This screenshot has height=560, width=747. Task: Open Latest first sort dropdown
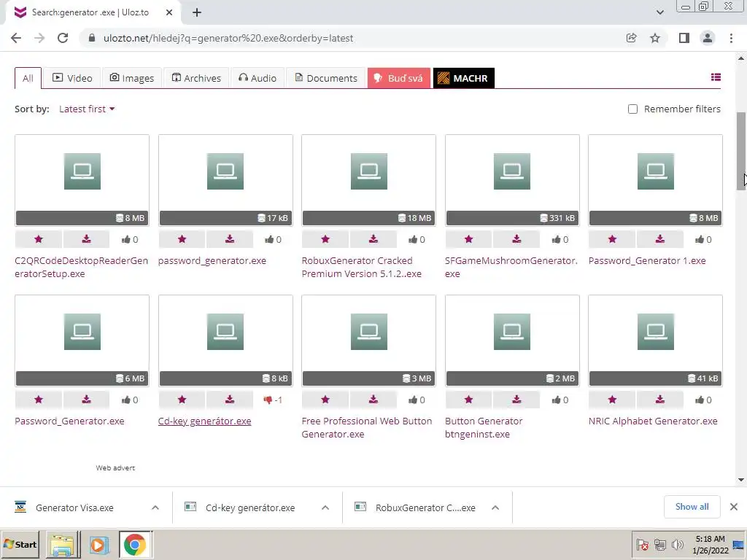(x=87, y=109)
